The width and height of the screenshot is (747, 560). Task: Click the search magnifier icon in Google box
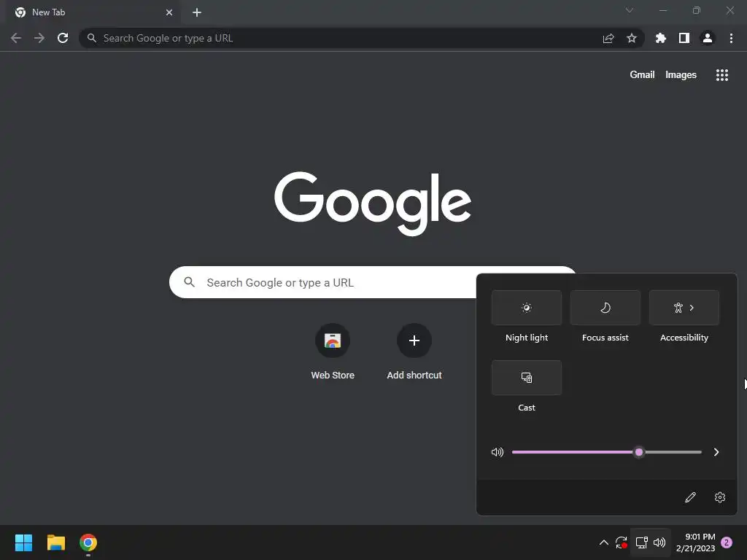[189, 282]
